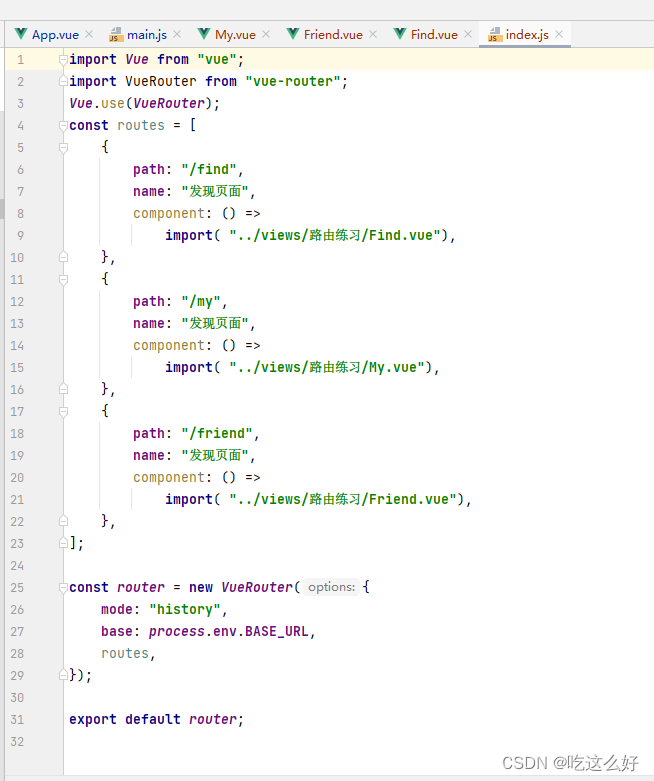Close the Friend.vue tab
Screen dimensions: 654x781
(373, 34)
